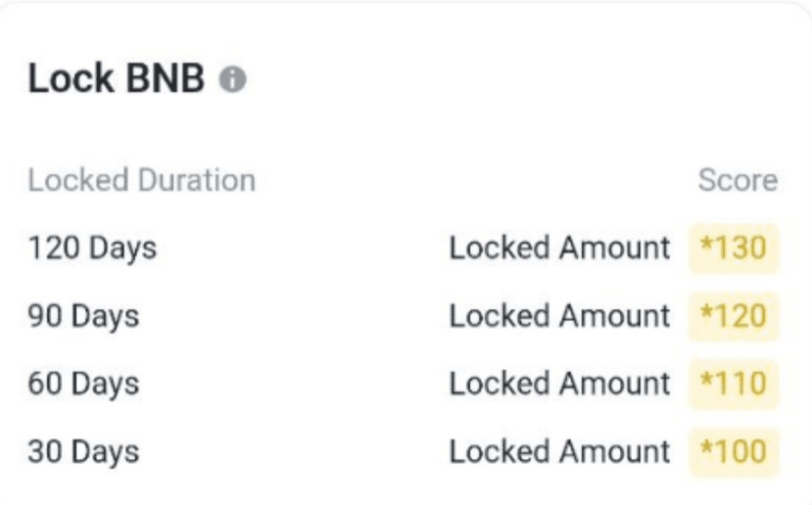The image size is (812, 505).
Task: Click the Locked Duration column header
Action: click(141, 181)
